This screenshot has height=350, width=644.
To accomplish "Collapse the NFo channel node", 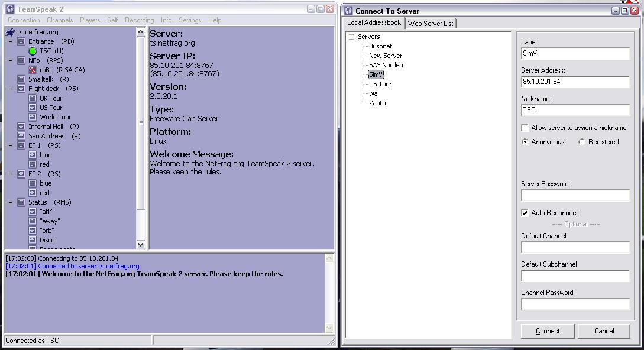I will [10, 60].
